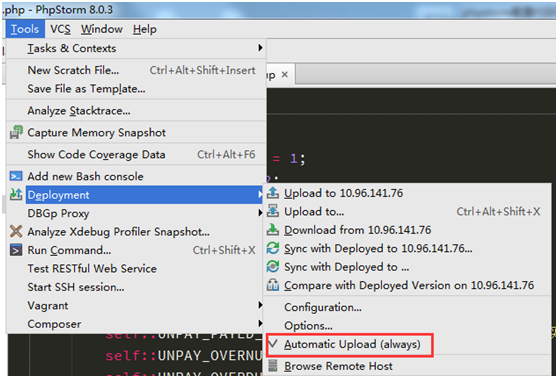Select Analyze Stacktrace... entry
This screenshot has height=378, width=558.
point(136,111)
